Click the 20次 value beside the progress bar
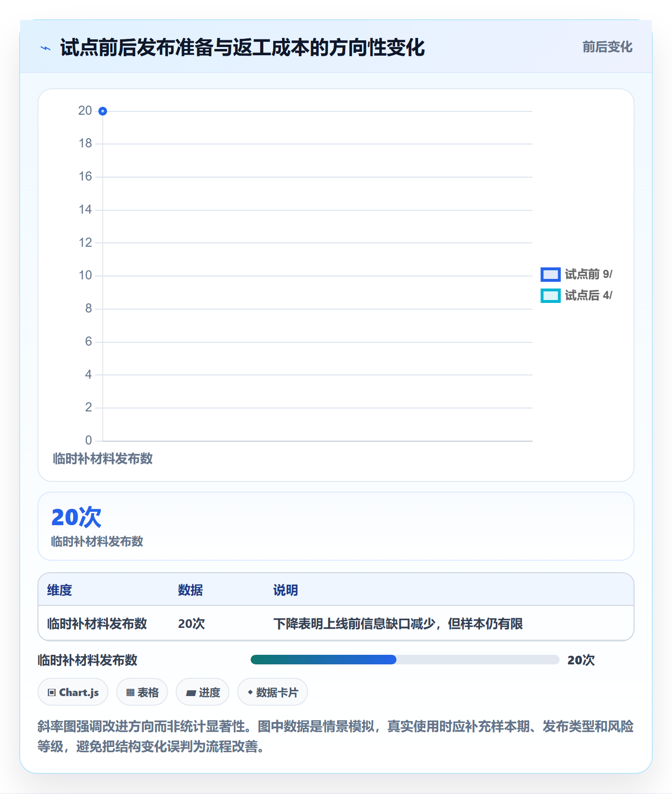 tap(581, 660)
